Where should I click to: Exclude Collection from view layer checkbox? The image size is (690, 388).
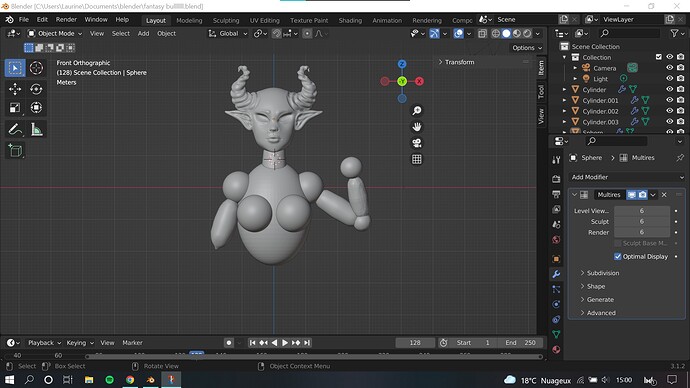pyautogui.click(x=658, y=57)
